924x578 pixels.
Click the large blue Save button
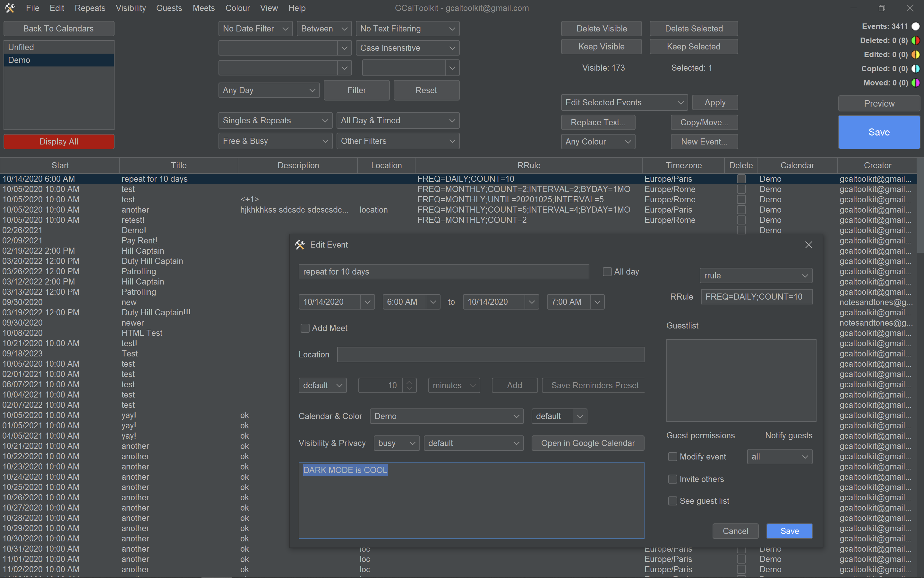click(879, 132)
